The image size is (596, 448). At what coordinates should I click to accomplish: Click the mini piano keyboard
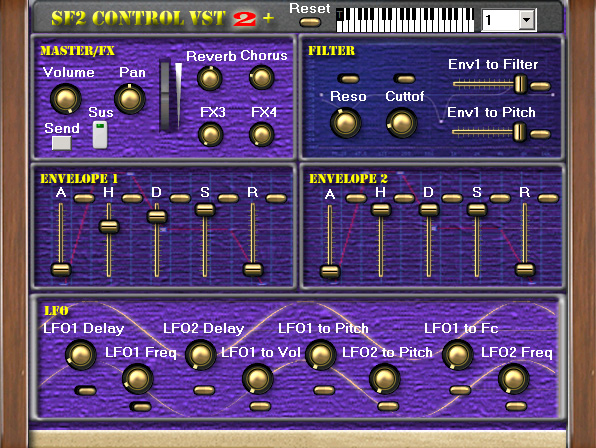(405, 20)
